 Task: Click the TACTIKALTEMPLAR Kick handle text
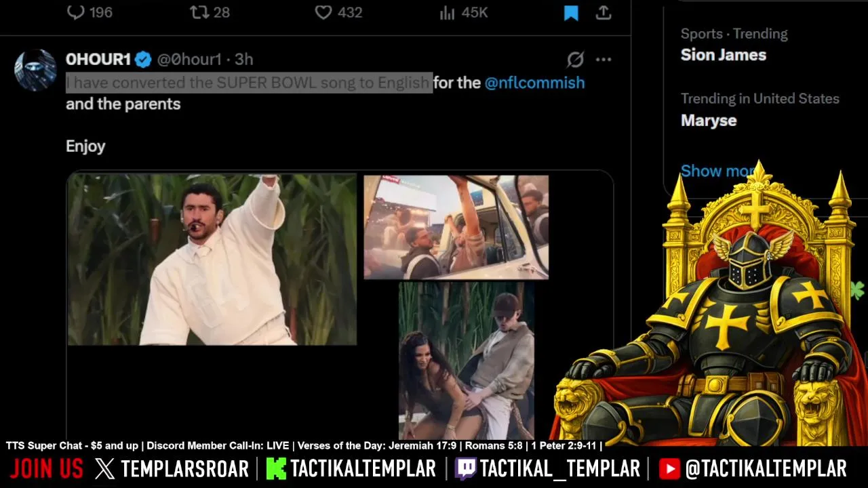[363, 468]
